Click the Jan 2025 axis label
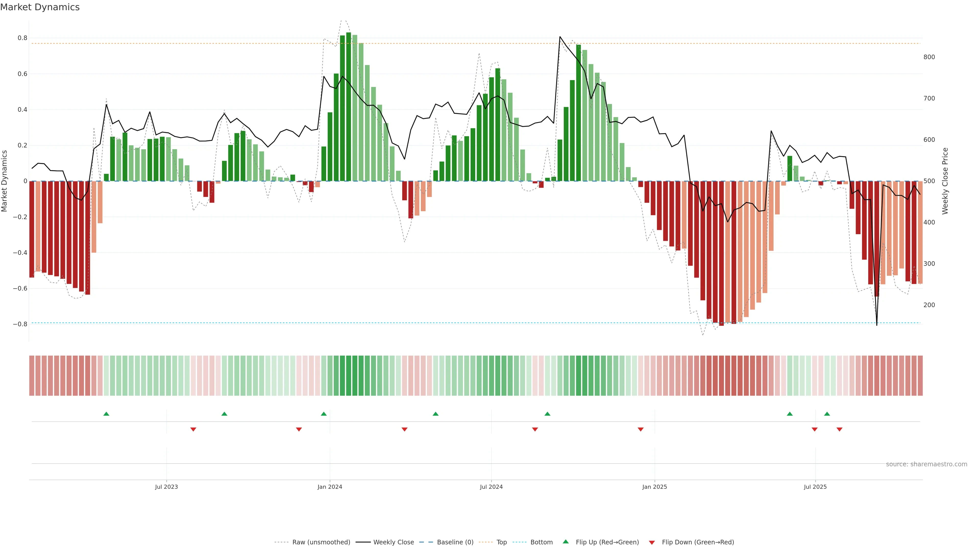This screenshot has width=980, height=551. coord(654,487)
